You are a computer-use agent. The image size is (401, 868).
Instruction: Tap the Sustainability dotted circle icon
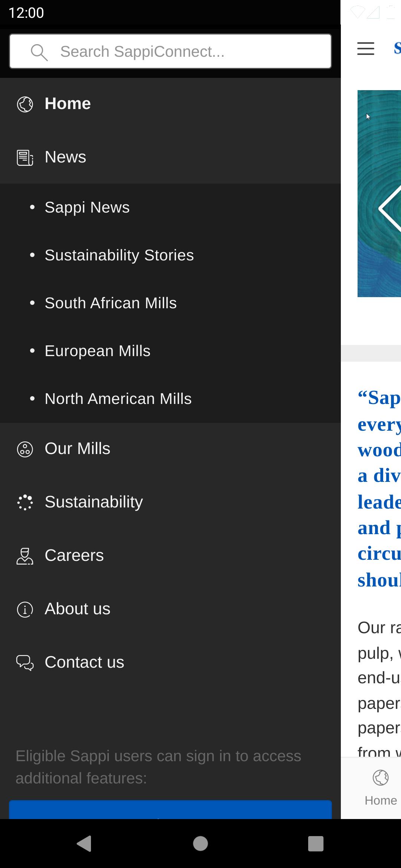pyautogui.click(x=25, y=503)
